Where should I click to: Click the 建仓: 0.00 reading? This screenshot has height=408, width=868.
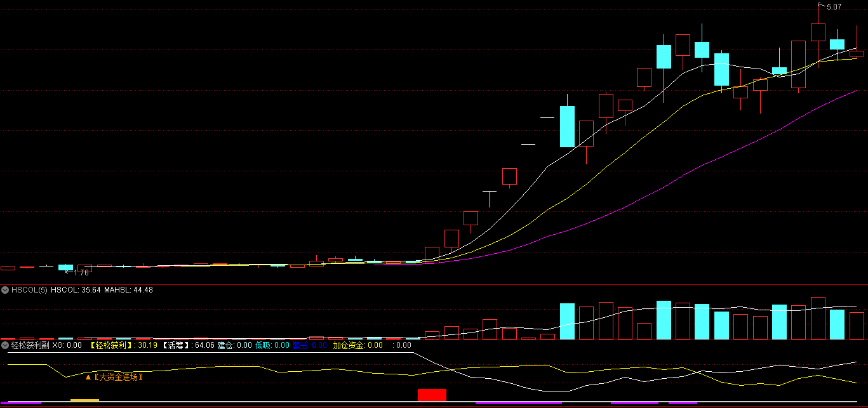coord(235,345)
